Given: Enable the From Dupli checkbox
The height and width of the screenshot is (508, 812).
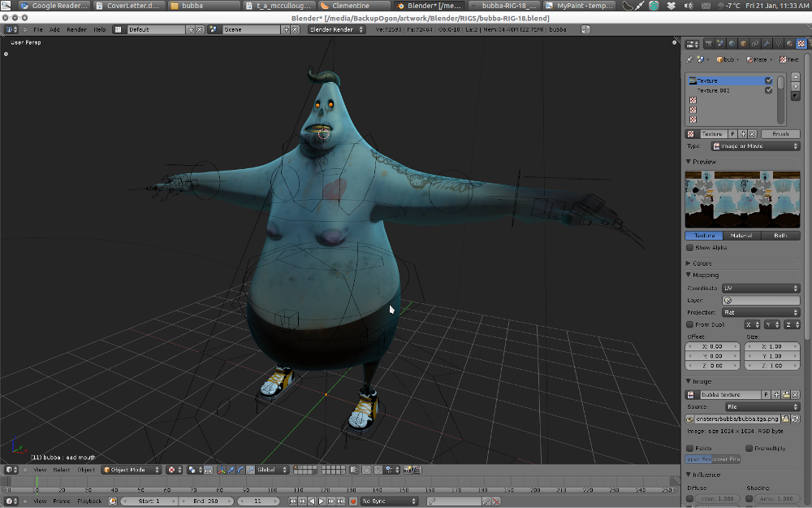Looking at the screenshot, I should pyautogui.click(x=689, y=324).
